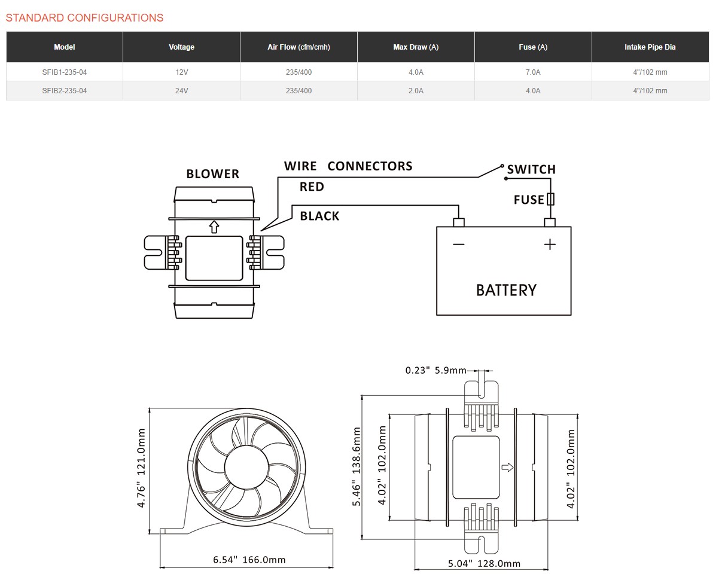The width and height of the screenshot is (728, 577).
Task: Click the SWITCH label in diagram
Action: pos(531,169)
